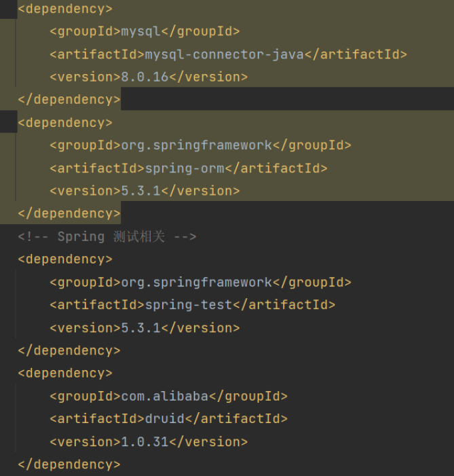Select the mysql-connector-java artifactId line

228,54
